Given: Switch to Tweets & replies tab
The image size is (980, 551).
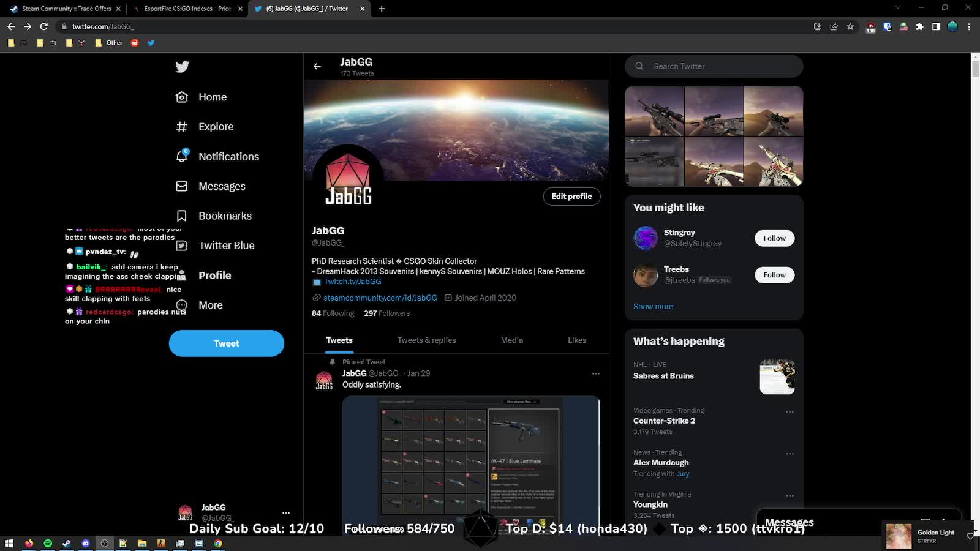Looking at the screenshot, I should click(427, 340).
